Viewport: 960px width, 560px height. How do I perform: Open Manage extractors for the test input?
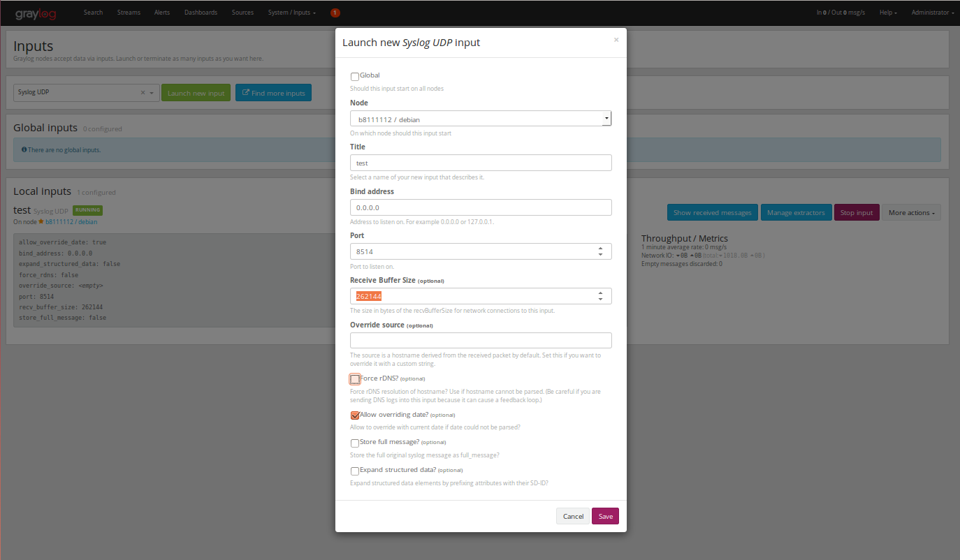[x=796, y=212]
